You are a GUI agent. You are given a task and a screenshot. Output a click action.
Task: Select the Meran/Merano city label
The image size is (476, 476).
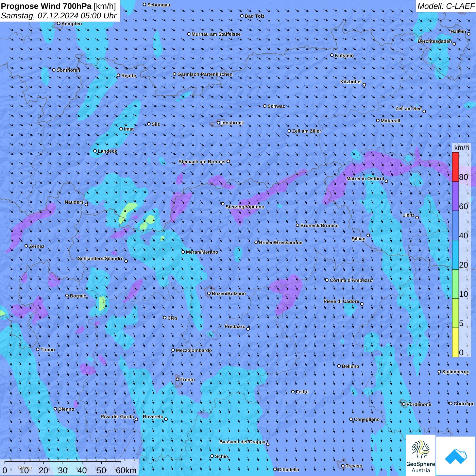[x=202, y=252]
